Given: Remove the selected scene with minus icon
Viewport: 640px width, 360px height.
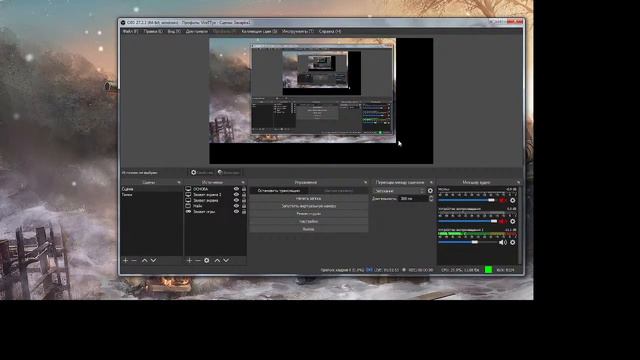Looking at the screenshot, I should click(134, 260).
